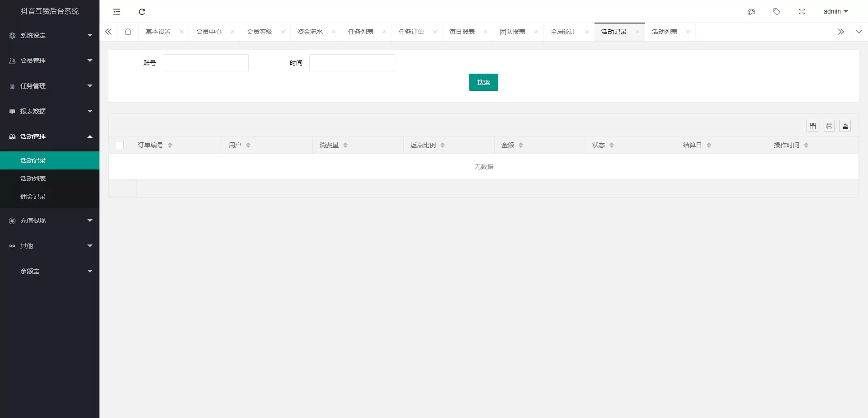Expand the 系统设定 sidebar menu

tap(50, 35)
